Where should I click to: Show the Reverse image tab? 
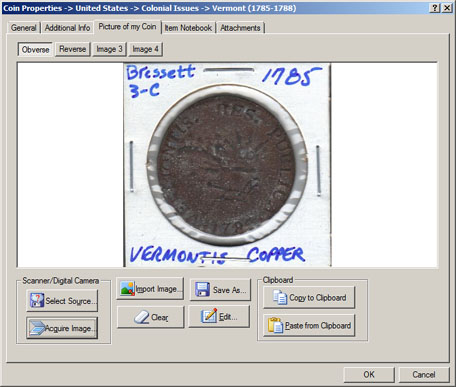coord(72,49)
